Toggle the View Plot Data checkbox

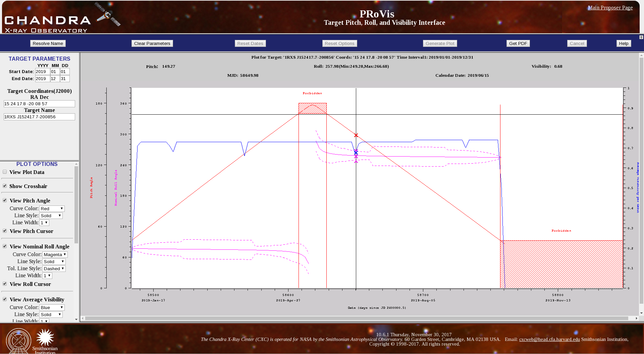[5, 172]
